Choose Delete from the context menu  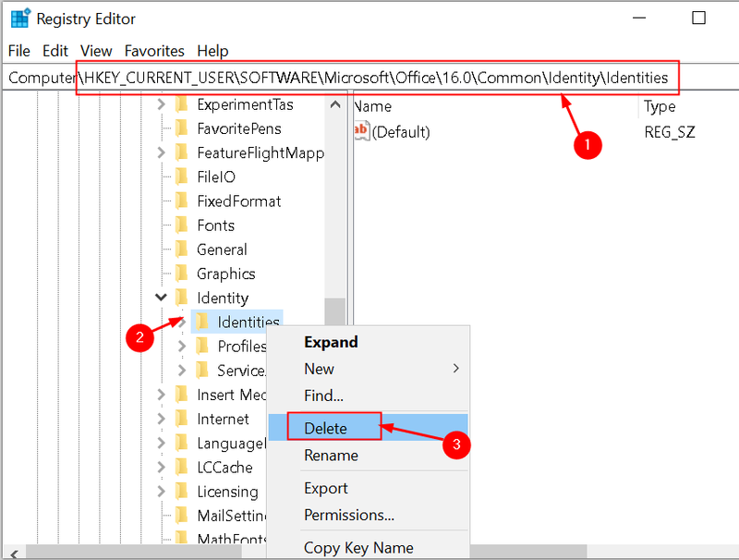click(368, 428)
